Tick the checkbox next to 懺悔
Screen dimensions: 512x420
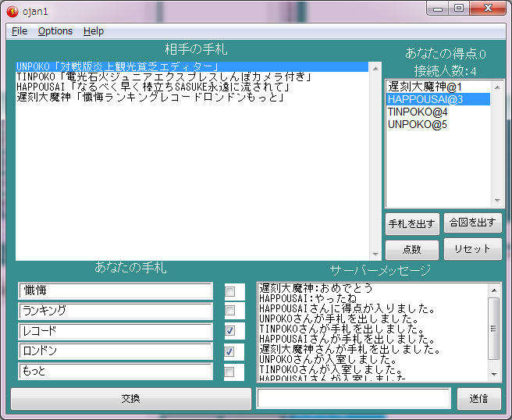(x=229, y=290)
